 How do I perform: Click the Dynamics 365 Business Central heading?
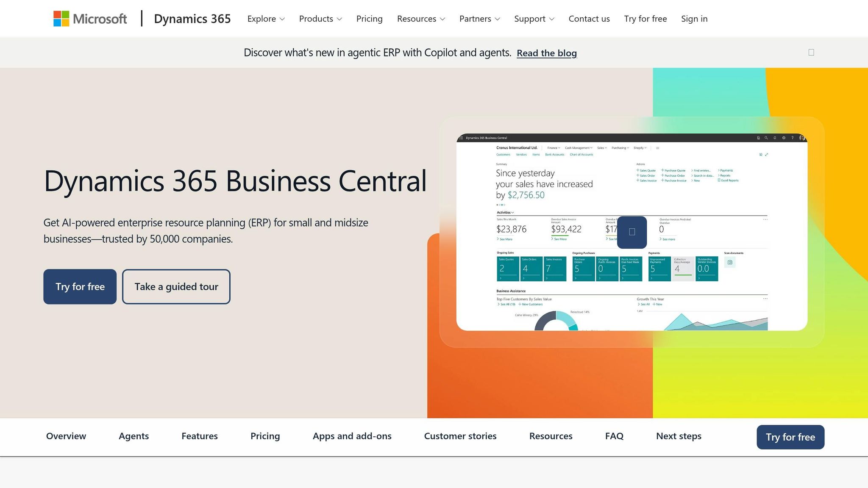(x=235, y=181)
